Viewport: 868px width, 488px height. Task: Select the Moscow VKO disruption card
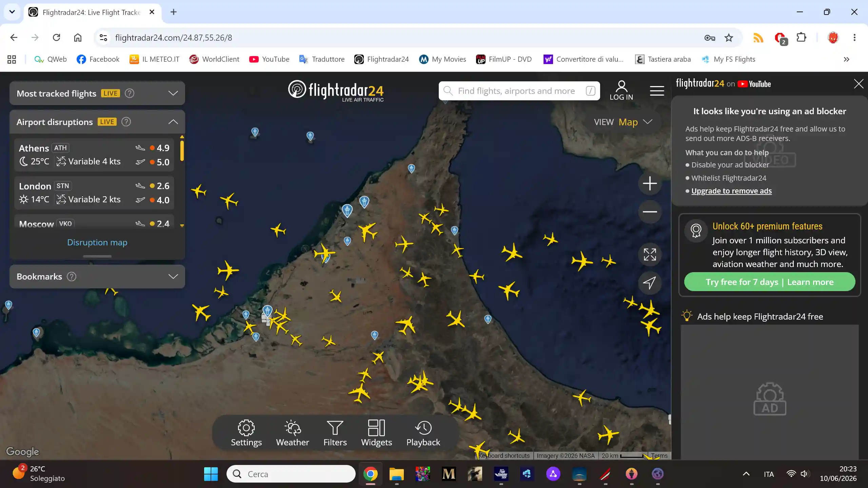[94, 222]
